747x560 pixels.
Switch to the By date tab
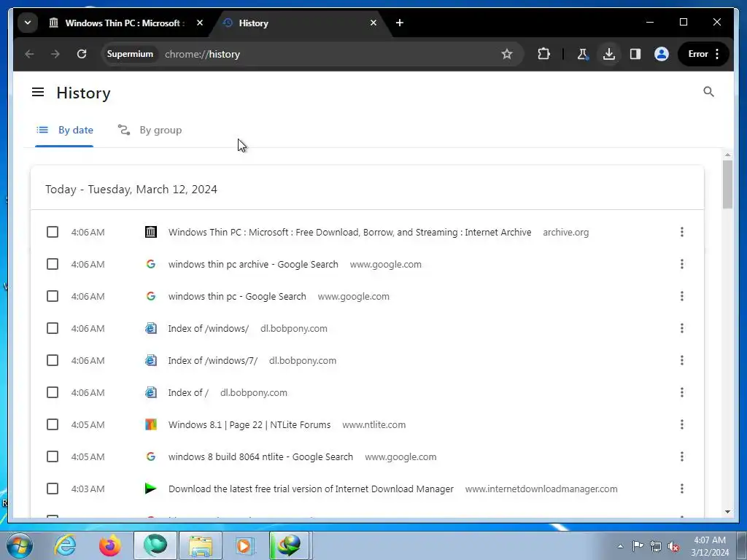[64, 130]
